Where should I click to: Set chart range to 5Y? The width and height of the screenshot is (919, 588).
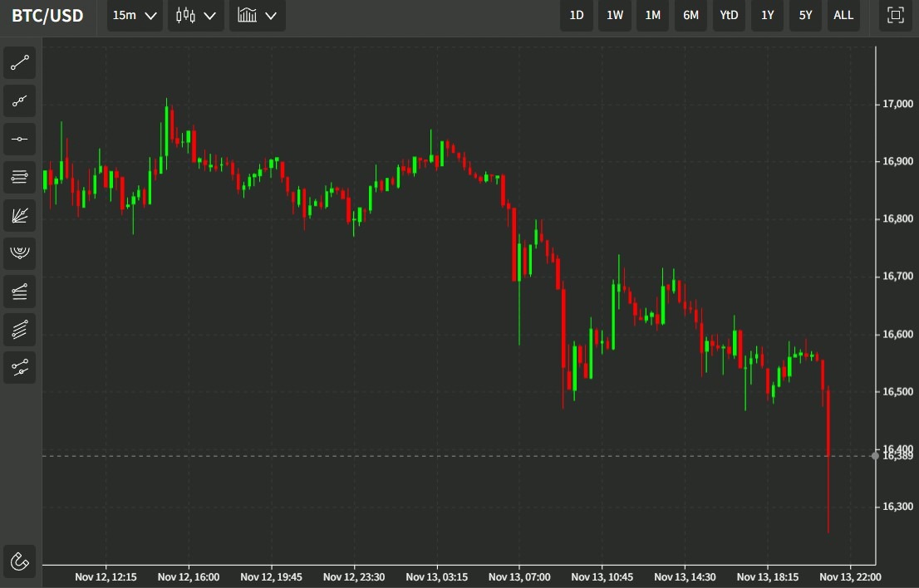(x=805, y=15)
